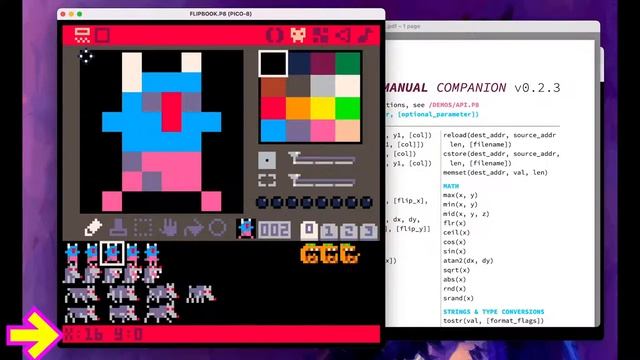The height and width of the screenshot is (360, 640).
Task: Click the STRINGS & TYPE CONVERSIONS heading
Action: click(x=493, y=311)
